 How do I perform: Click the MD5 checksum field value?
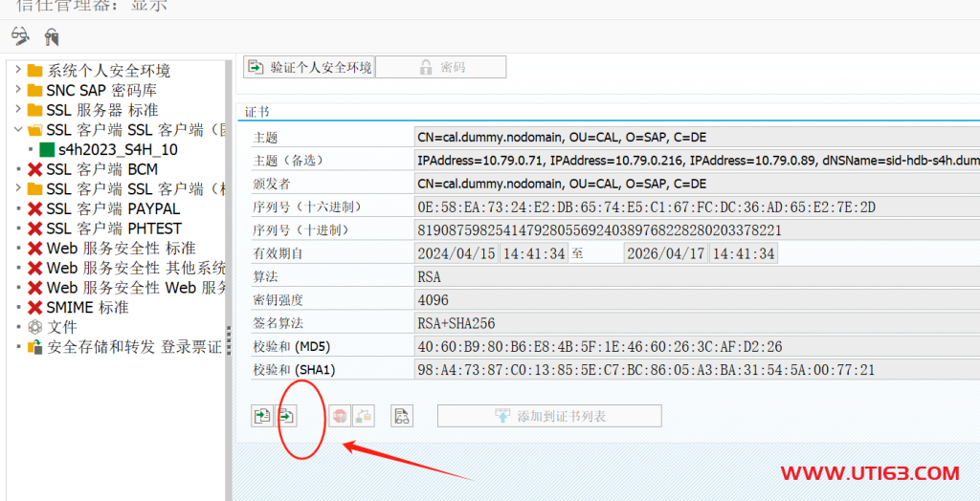point(697,347)
